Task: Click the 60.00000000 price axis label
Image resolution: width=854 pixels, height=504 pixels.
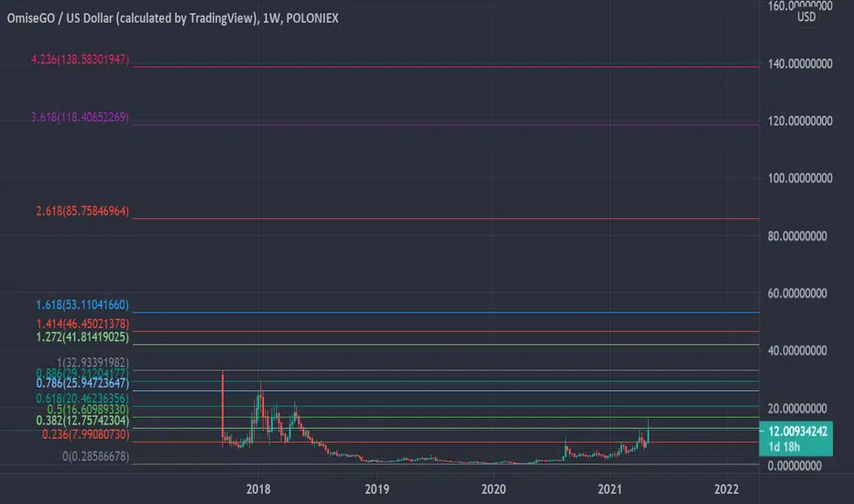Action: coord(797,293)
